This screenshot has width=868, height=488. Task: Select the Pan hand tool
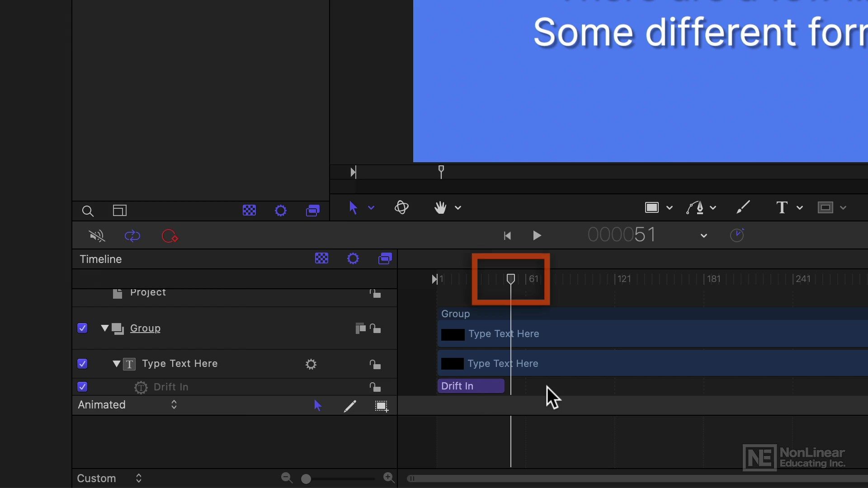tap(440, 207)
